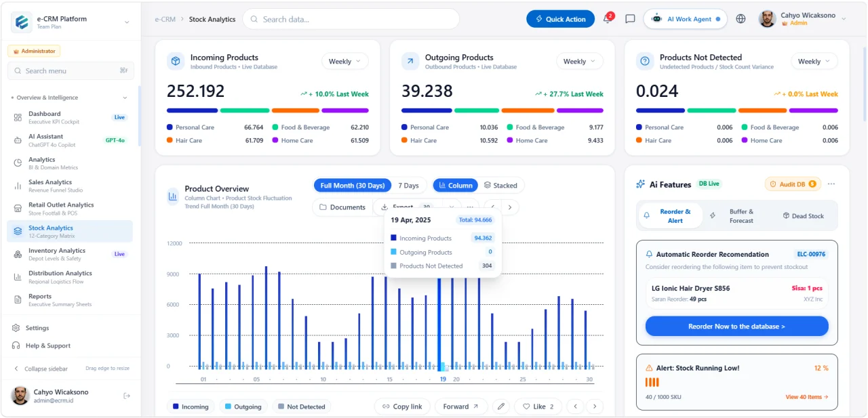
Task: Click the lightning icon tab in Ai Features
Action: click(713, 215)
